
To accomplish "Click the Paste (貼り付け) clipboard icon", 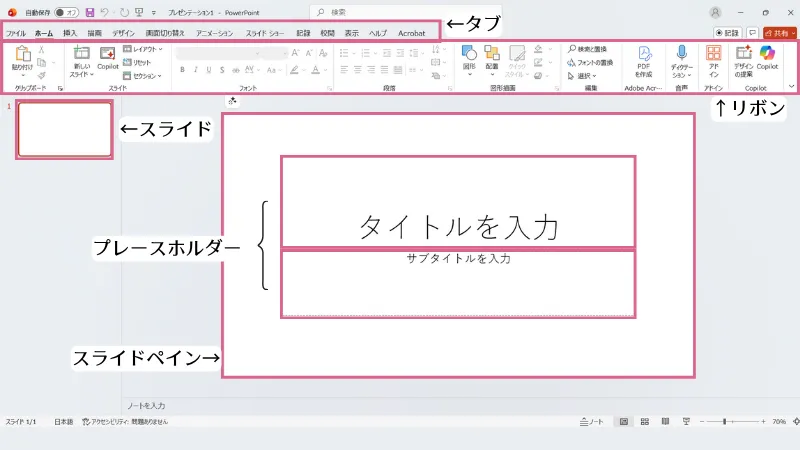I will 22,54.
